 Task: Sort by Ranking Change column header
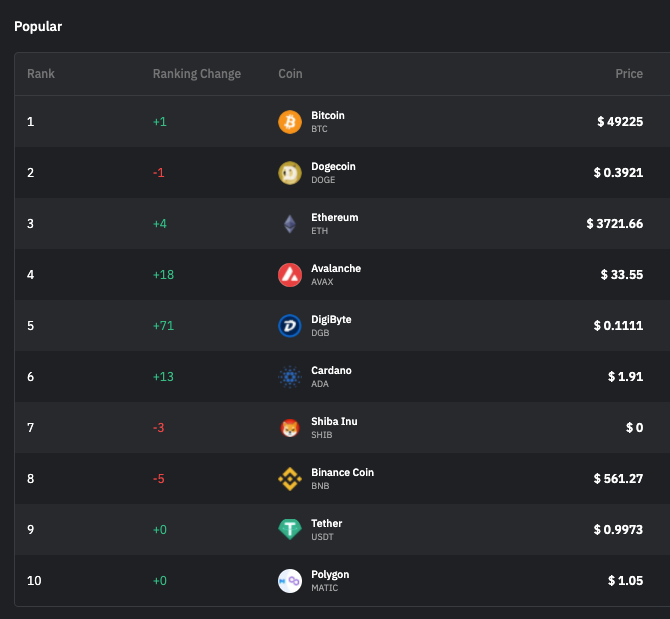pos(196,74)
